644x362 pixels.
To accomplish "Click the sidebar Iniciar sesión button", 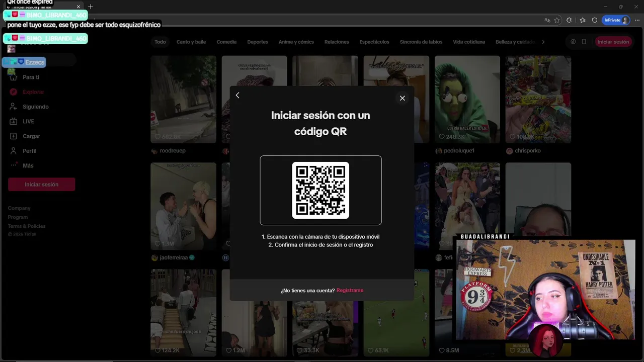I will pyautogui.click(x=41, y=185).
